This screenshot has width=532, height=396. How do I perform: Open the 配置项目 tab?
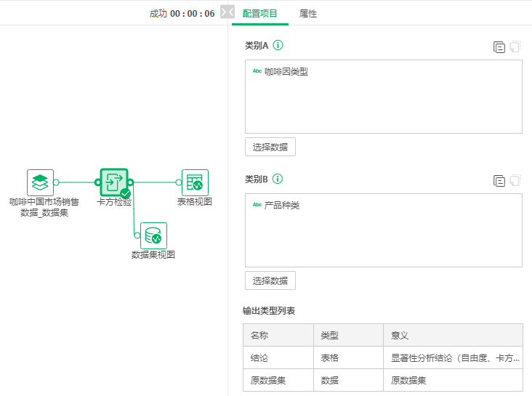[x=260, y=14]
